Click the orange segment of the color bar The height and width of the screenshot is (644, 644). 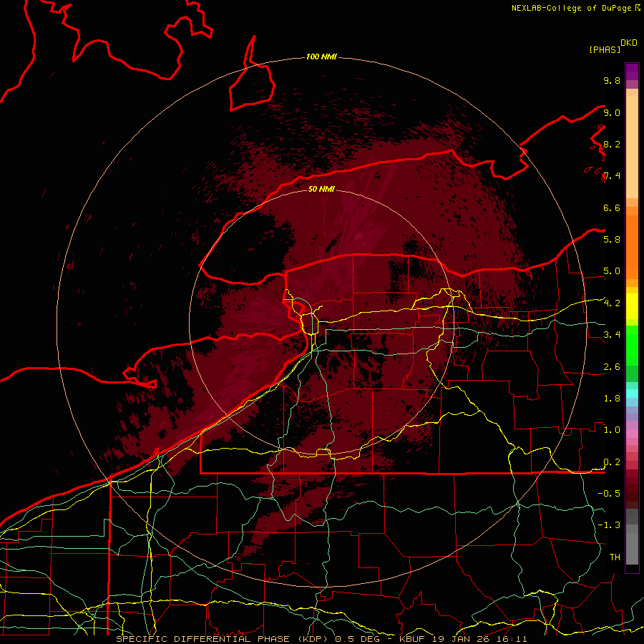point(632,246)
